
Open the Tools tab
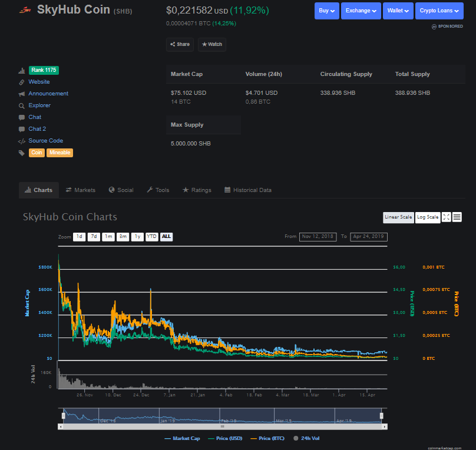coord(158,190)
